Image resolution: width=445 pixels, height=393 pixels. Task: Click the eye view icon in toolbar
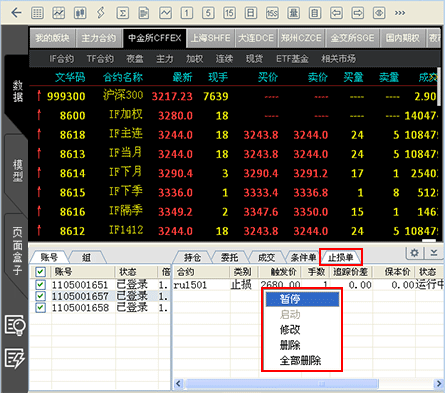[x=379, y=13]
